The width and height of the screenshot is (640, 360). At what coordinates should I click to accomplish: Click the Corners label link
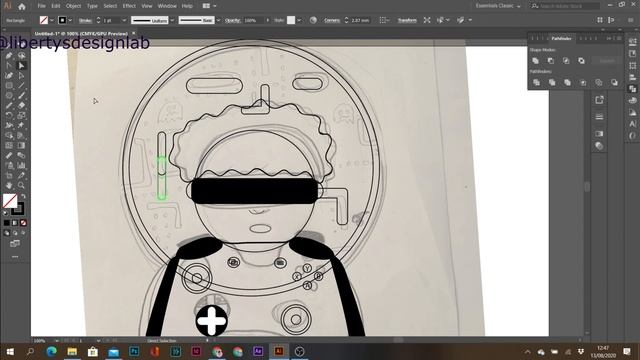coord(332,20)
